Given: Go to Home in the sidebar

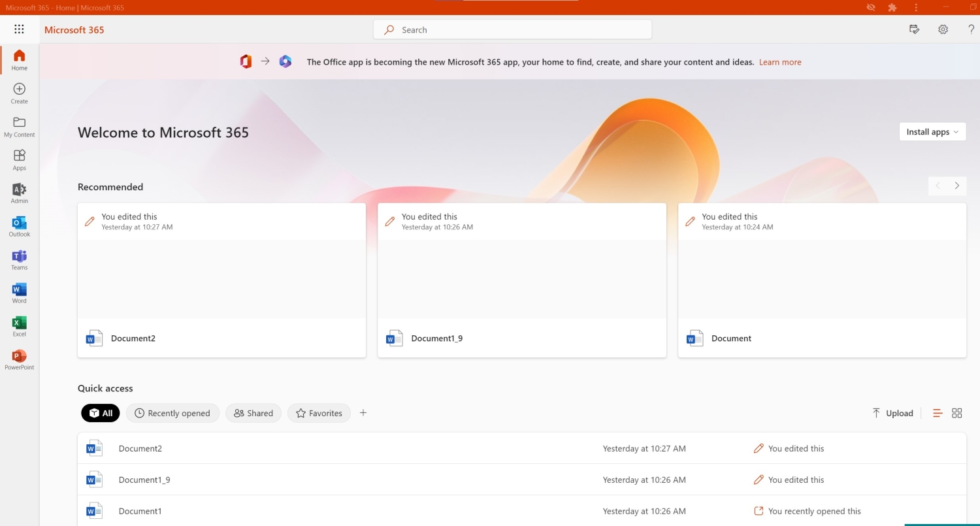Looking at the screenshot, I should click(20, 60).
